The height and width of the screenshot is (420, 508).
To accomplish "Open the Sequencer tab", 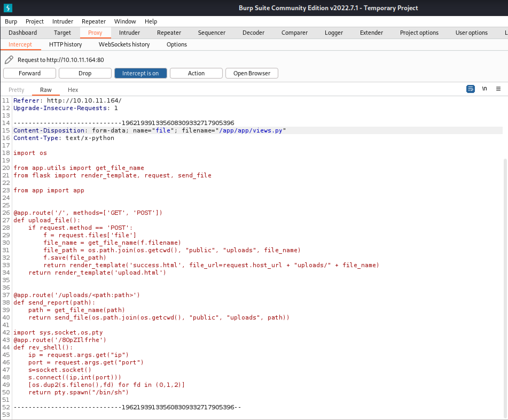I will (212, 33).
